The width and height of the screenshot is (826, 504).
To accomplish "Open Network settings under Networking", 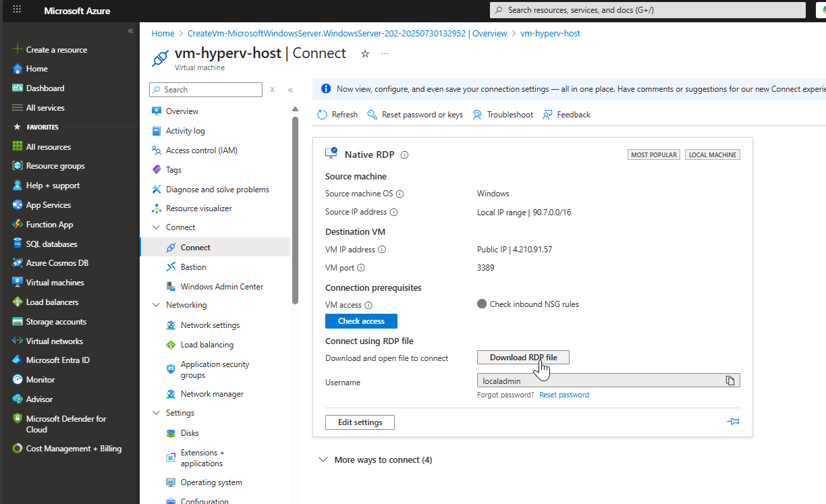I will [x=211, y=325].
